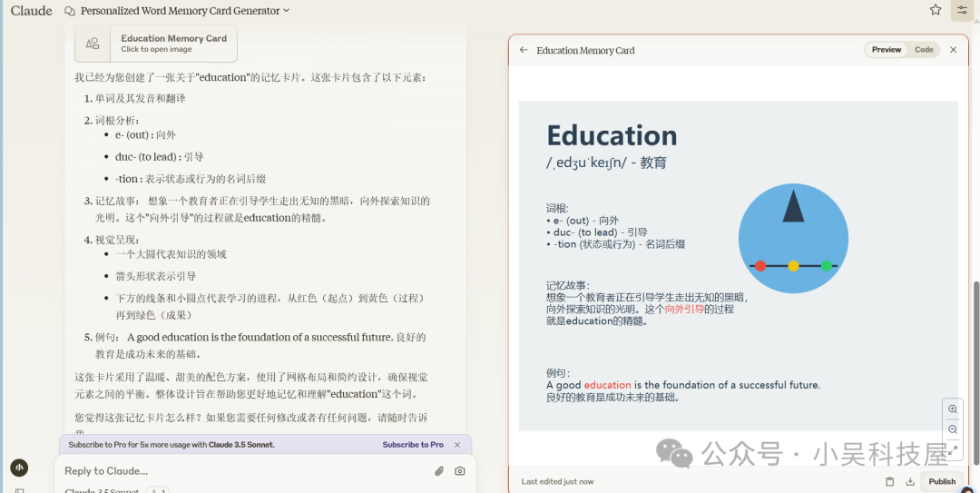The width and height of the screenshot is (980, 493).
Task: Expand the artifact to fullscreen
Action: (x=952, y=449)
